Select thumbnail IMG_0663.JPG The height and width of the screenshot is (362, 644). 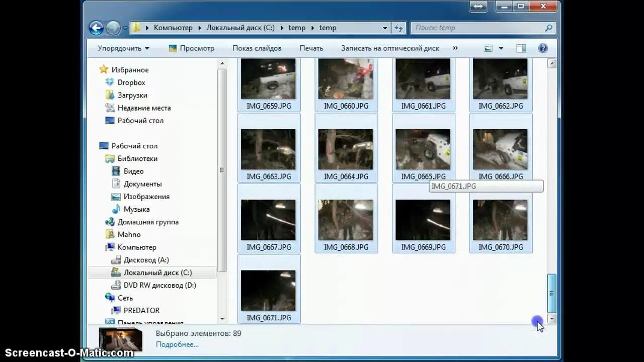tap(269, 148)
